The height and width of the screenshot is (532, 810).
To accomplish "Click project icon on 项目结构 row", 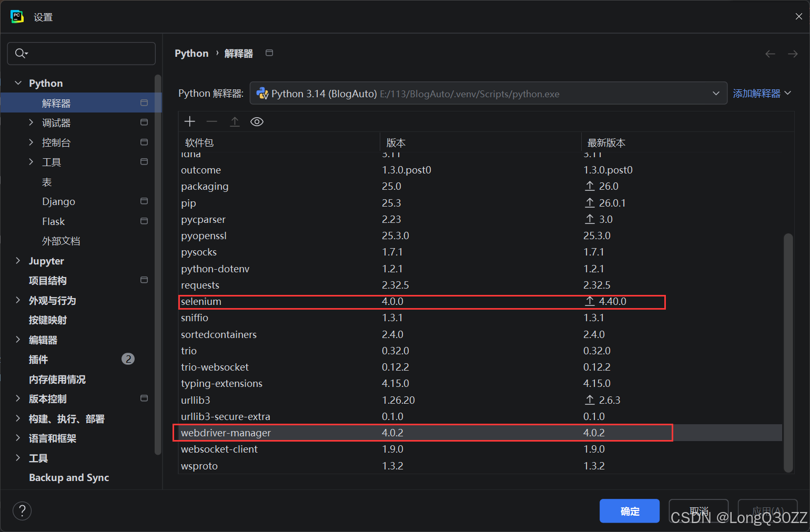I will pyautogui.click(x=144, y=280).
